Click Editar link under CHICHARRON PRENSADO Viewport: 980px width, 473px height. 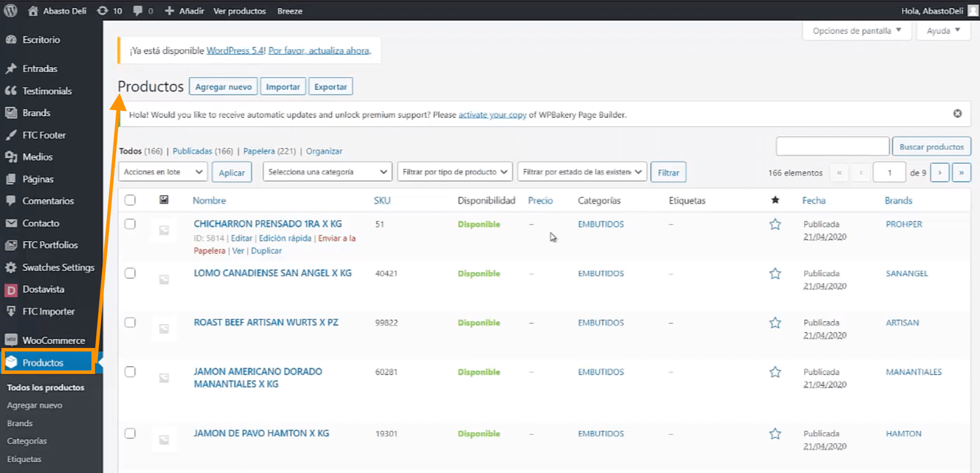click(241, 238)
